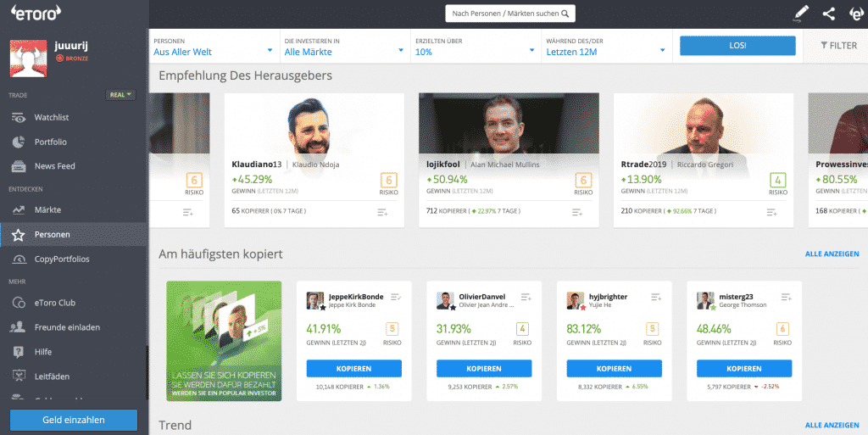Click the Popular Investor promo banner
The height and width of the screenshot is (435, 868).
pyautogui.click(x=224, y=341)
